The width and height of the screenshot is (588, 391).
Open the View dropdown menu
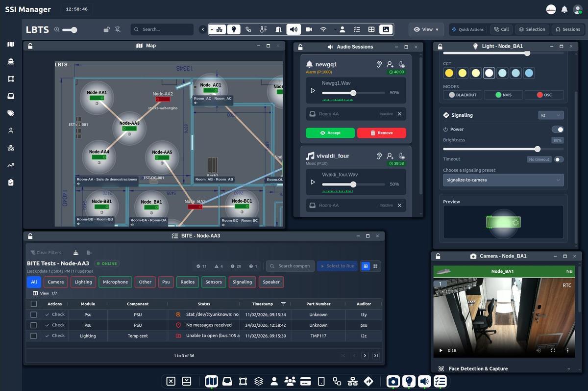coord(426,29)
